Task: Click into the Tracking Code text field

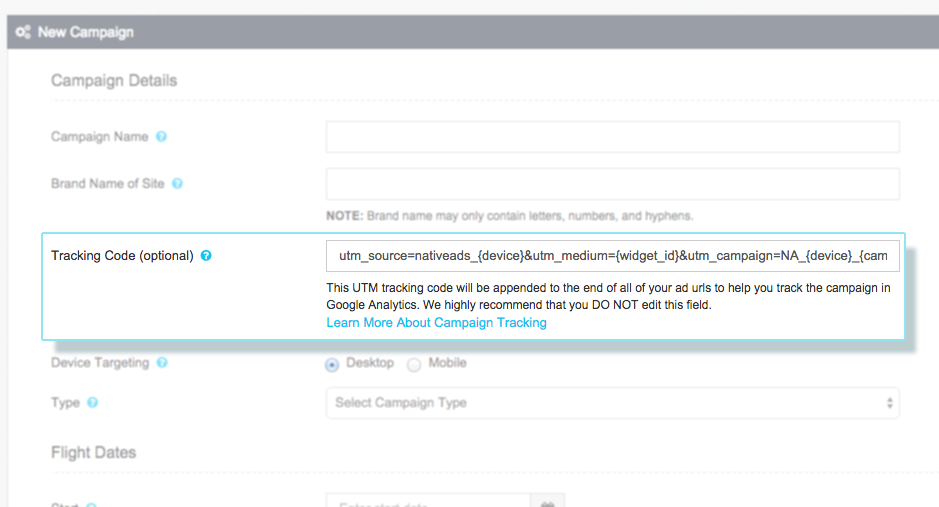Action: pyautogui.click(x=613, y=256)
